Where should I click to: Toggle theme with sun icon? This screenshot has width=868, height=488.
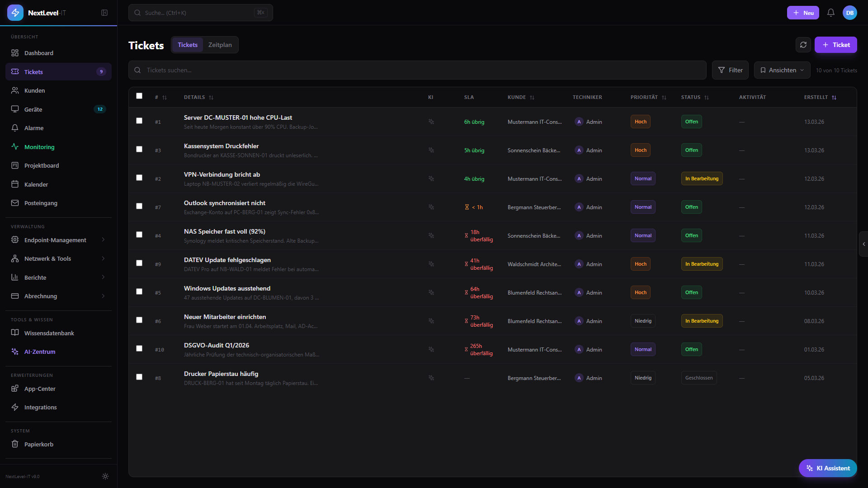pyautogui.click(x=105, y=476)
